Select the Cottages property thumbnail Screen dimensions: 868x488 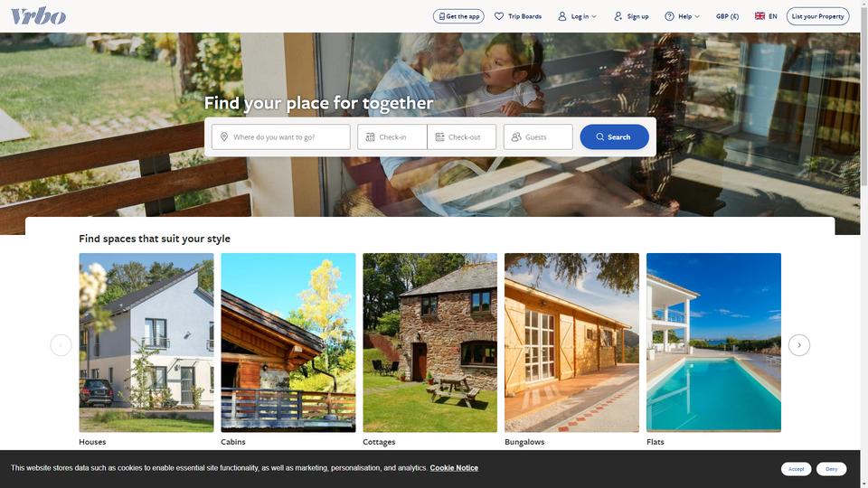(x=429, y=343)
